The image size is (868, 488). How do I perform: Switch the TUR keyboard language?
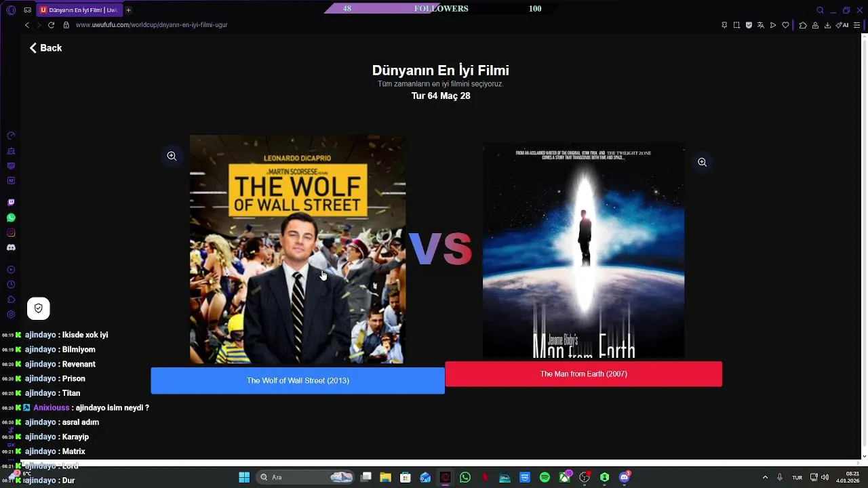(x=797, y=477)
